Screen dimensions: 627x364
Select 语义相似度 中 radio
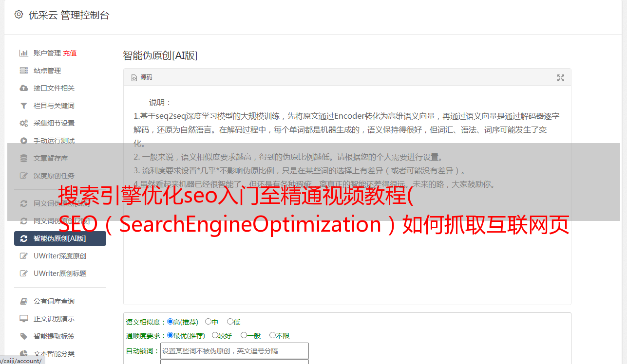coord(208,322)
